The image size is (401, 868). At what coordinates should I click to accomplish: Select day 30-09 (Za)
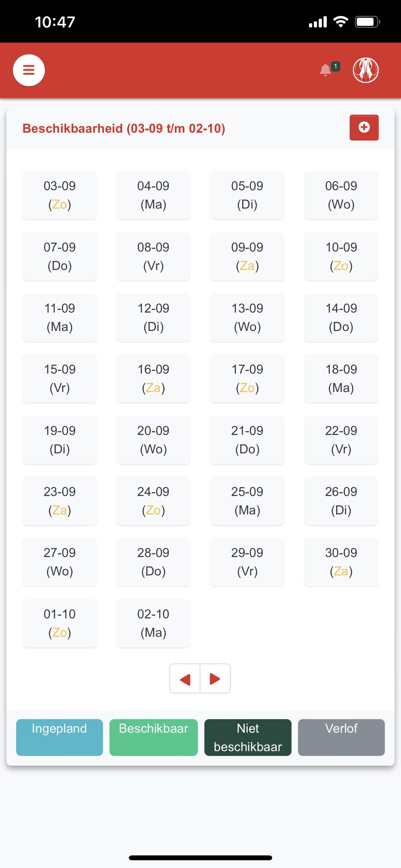point(341,562)
